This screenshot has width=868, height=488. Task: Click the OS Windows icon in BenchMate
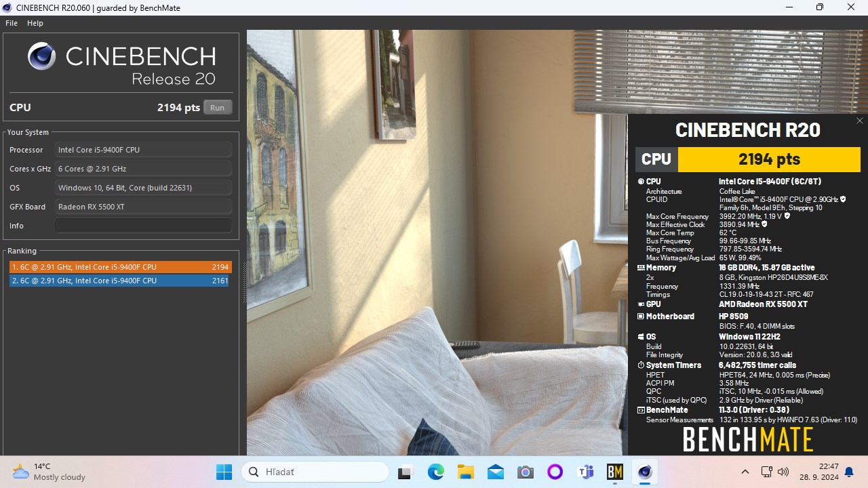coord(641,337)
